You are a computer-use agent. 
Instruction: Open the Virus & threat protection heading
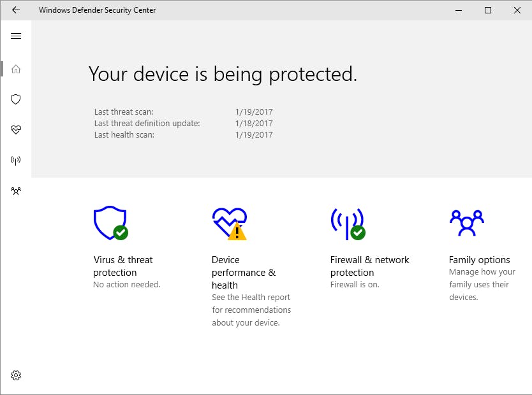123,266
